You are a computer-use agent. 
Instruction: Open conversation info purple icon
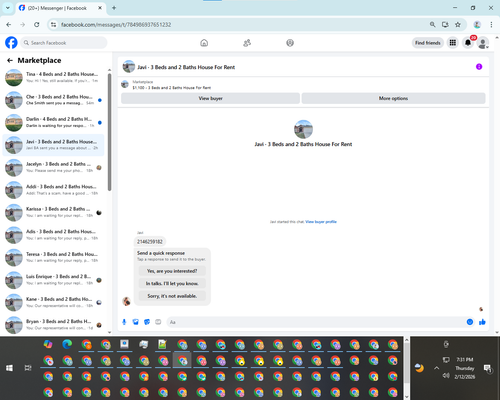pos(479,67)
